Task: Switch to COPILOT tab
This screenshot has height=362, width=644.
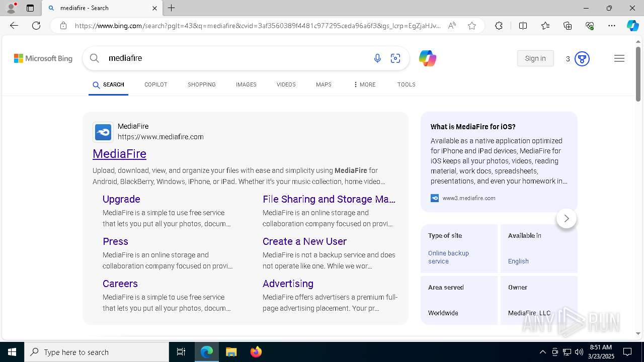Action: point(155,84)
